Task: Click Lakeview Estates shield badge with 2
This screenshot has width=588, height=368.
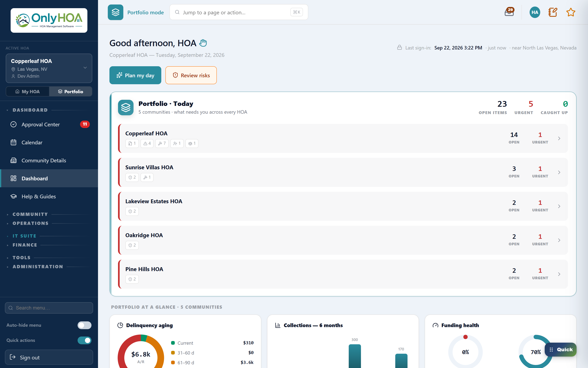Action: [132, 211]
